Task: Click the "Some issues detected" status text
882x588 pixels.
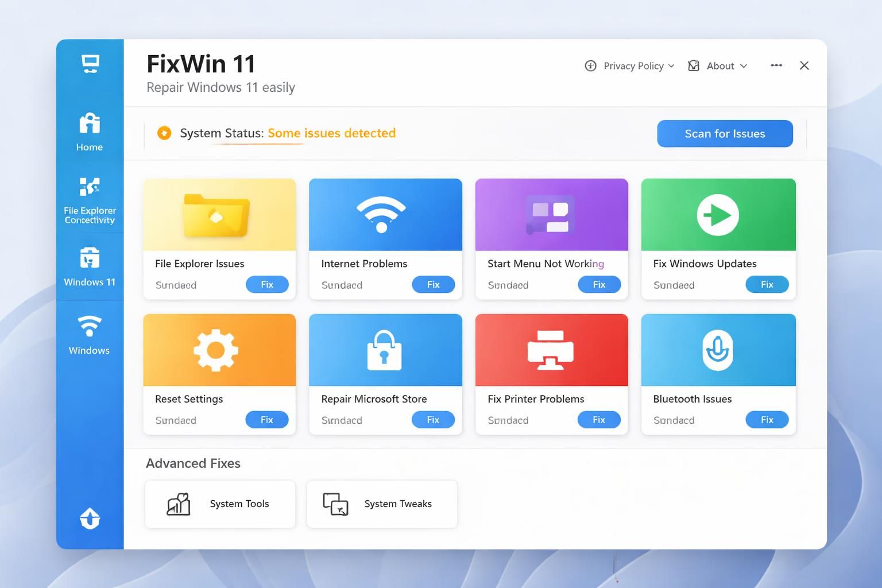Action: [331, 133]
